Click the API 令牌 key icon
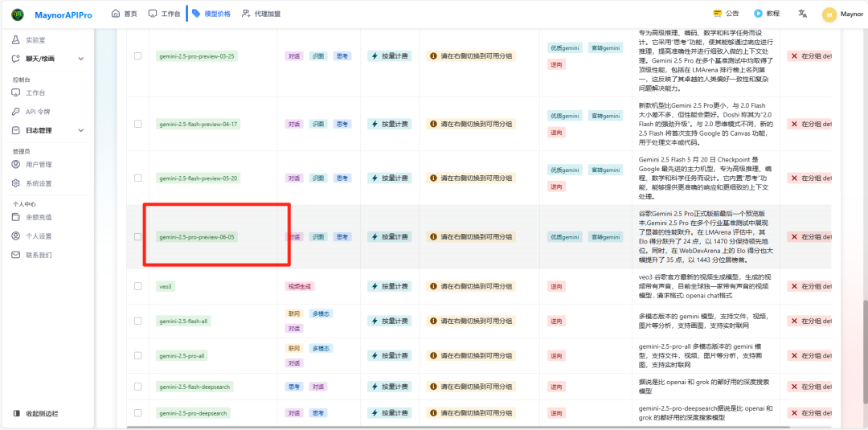Image resolution: width=868 pixels, height=430 pixels. point(15,112)
